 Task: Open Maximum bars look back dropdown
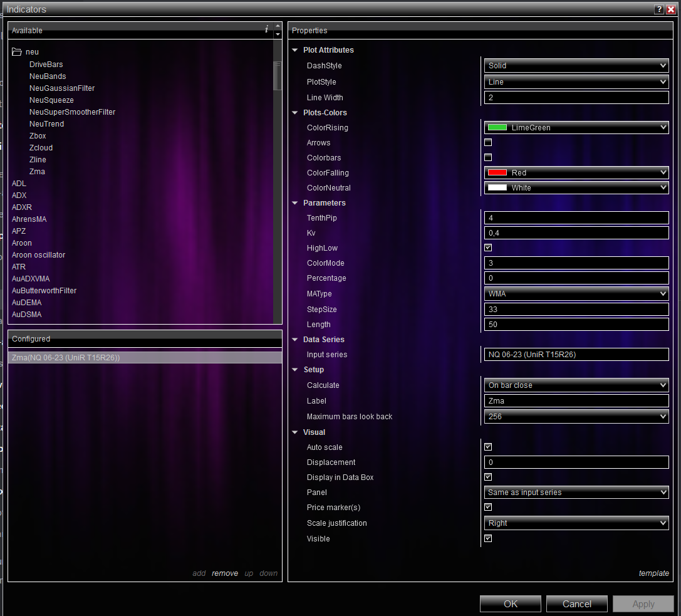coord(576,417)
